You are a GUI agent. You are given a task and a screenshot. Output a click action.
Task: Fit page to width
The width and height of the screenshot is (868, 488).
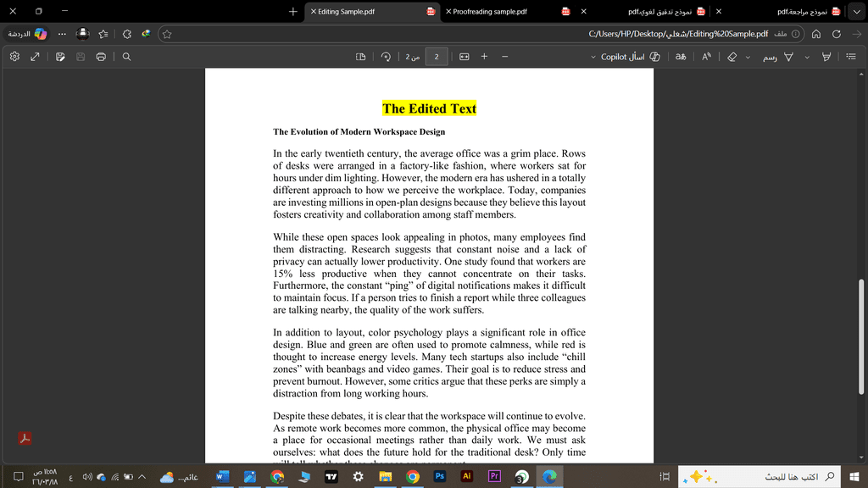(x=465, y=57)
